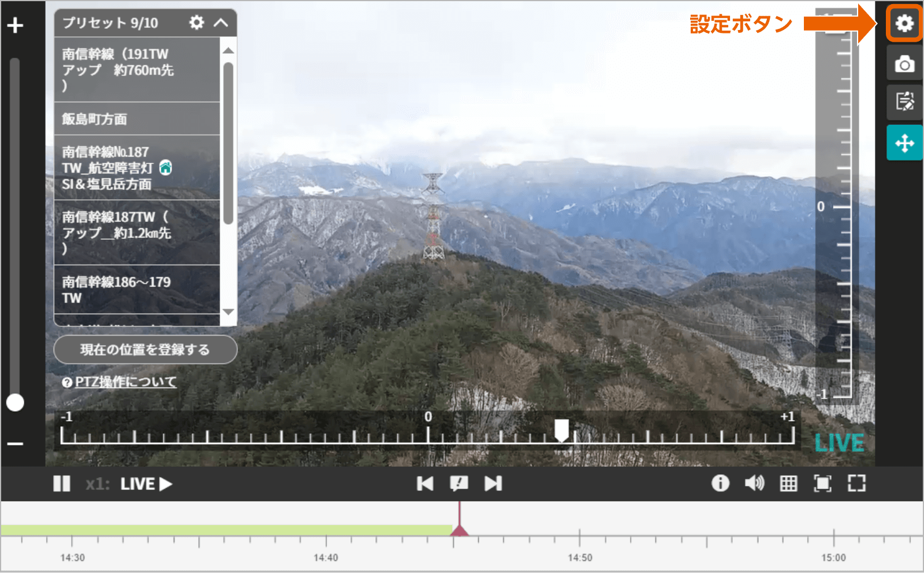Select preset 南信幹線187TW（アップ_約1.2km先）

tap(137, 233)
